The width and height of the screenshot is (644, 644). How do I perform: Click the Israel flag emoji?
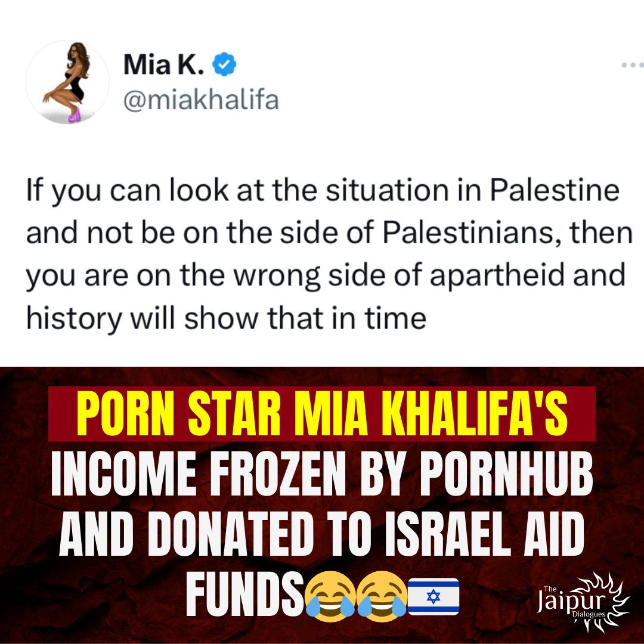pyautogui.click(x=434, y=596)
